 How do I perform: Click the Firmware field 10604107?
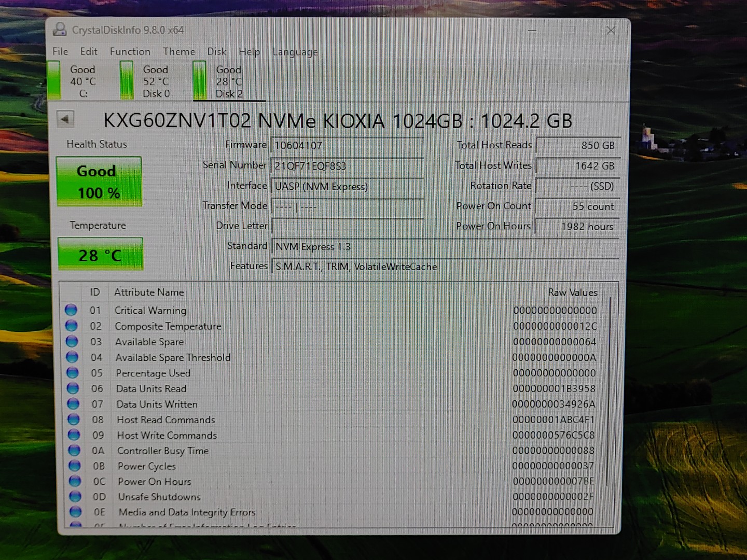point(347,145)
